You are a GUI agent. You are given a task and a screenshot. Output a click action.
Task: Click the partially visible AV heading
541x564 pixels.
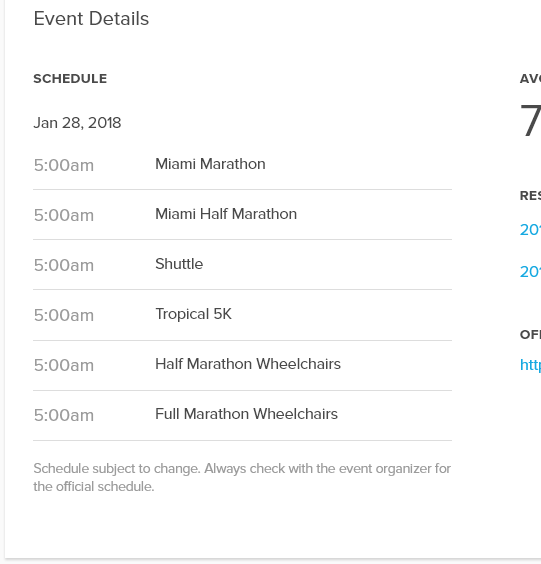530,79
